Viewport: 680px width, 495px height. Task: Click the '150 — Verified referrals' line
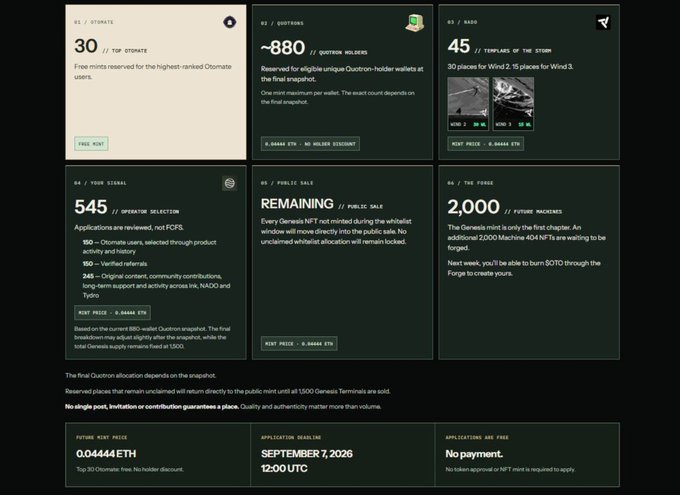click(x=115, y=264)
